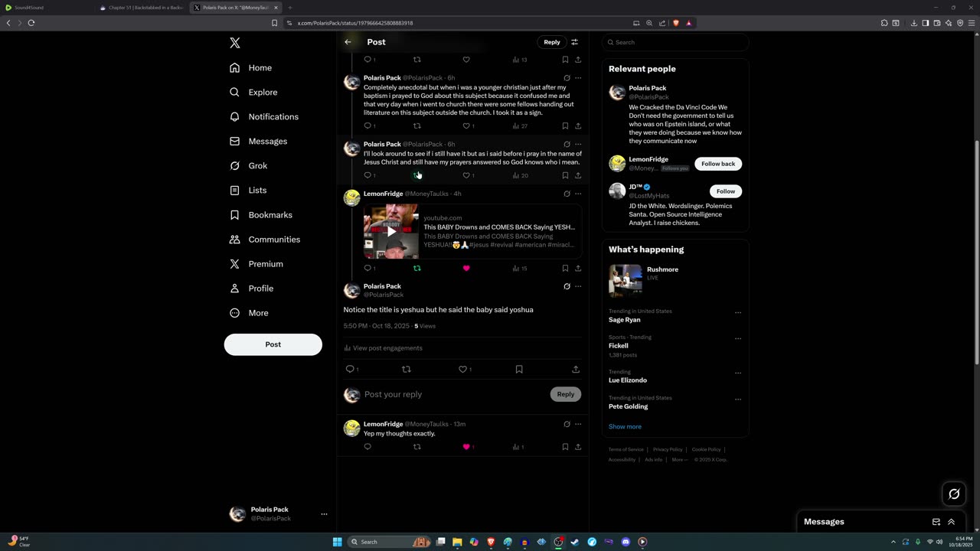Open Bookmarks from the sidebar
The width and height of the screenshot is (980, 551).
click(x=261, y=214)
